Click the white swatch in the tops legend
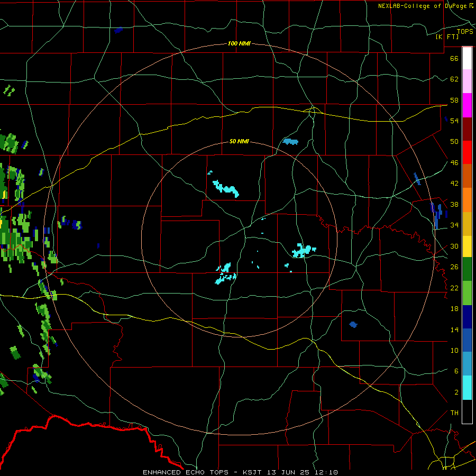Image resolution: width=476 pixels, height=476 pixels. (x=467, y=58)
